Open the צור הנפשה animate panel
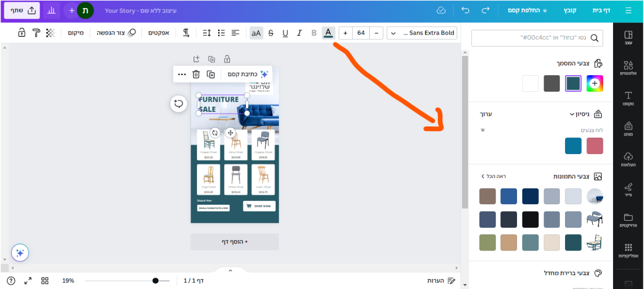Viewport: 644px width, 289px height. click(116, 33)
